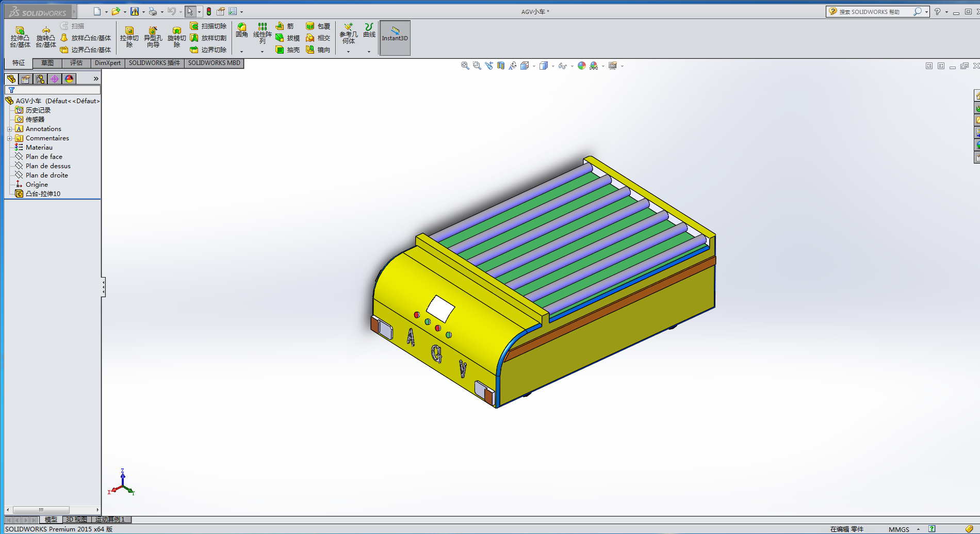Expand the 圆角 fillet dropdown arrow
The image size is (980, 534).
(241, 52)
